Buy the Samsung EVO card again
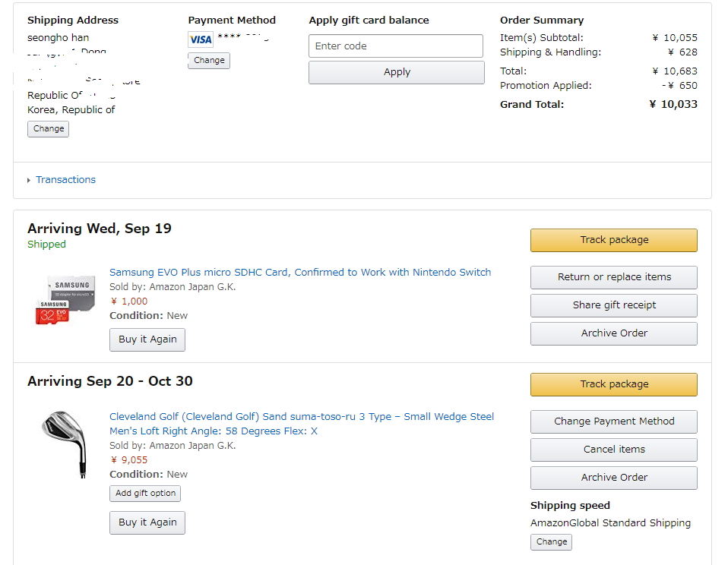The image size is (728, 565). (147, 339)
